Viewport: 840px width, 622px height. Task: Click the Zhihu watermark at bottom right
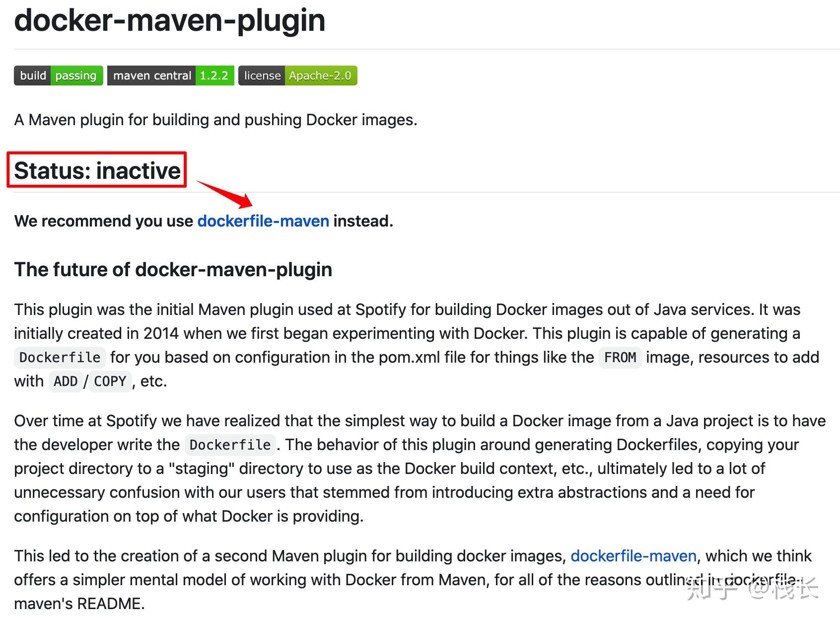coord(753,590)
